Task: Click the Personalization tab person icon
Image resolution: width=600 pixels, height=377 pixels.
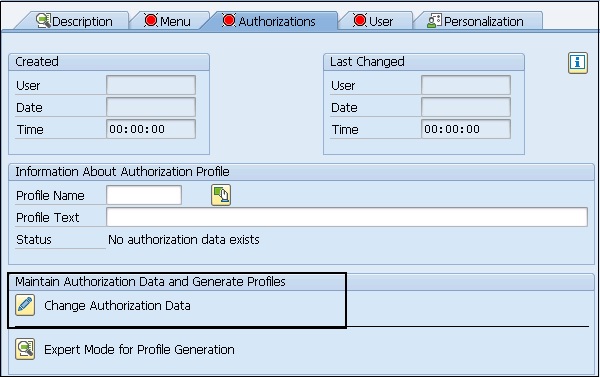Action: tap(434, 21)
